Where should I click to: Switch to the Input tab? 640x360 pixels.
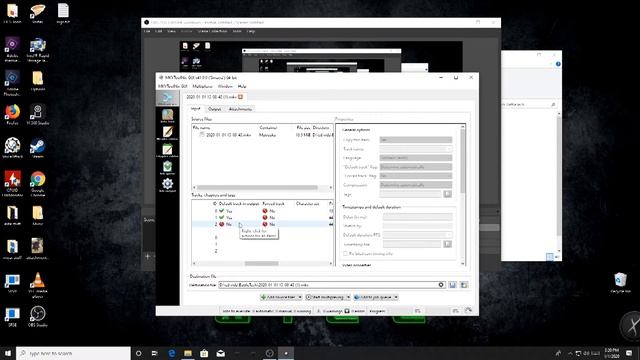pos(196,109)
